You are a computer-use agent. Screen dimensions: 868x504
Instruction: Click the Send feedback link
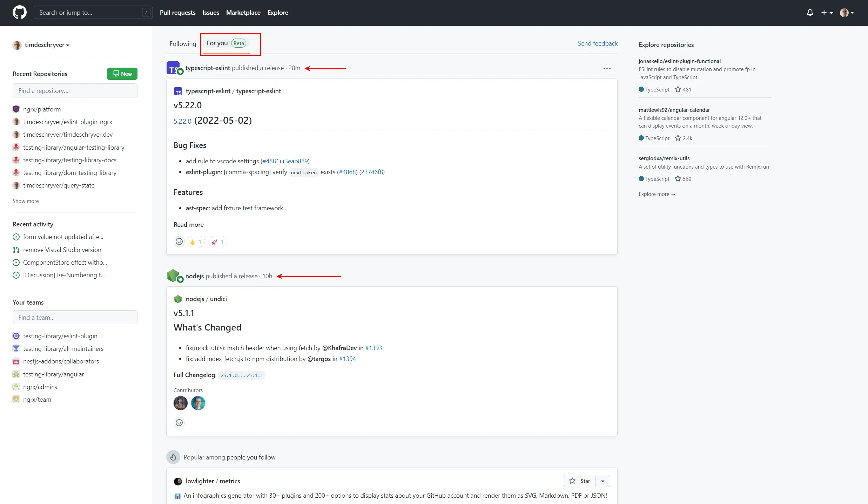(598, 43)
